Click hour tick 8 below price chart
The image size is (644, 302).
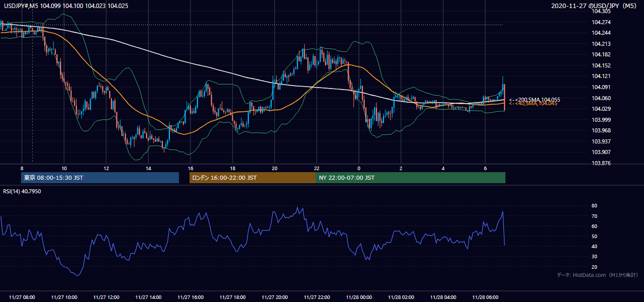(x=22, y=168)
